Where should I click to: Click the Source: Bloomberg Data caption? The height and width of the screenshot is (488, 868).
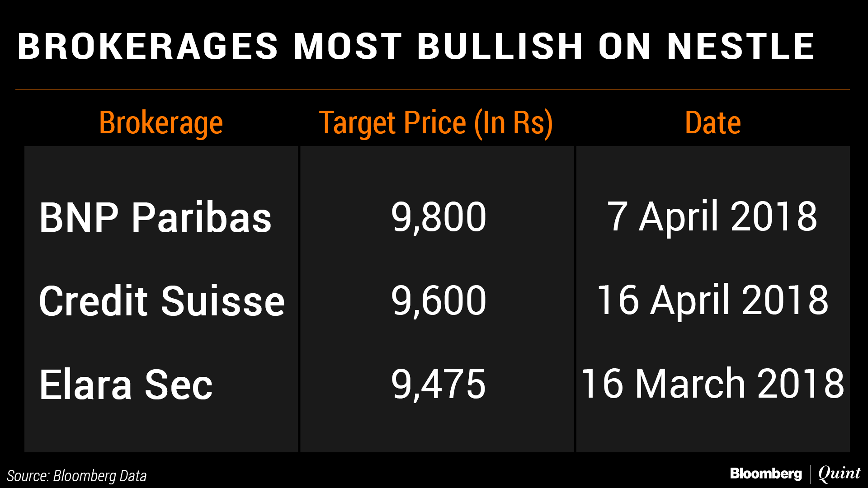tap(77, 476)
